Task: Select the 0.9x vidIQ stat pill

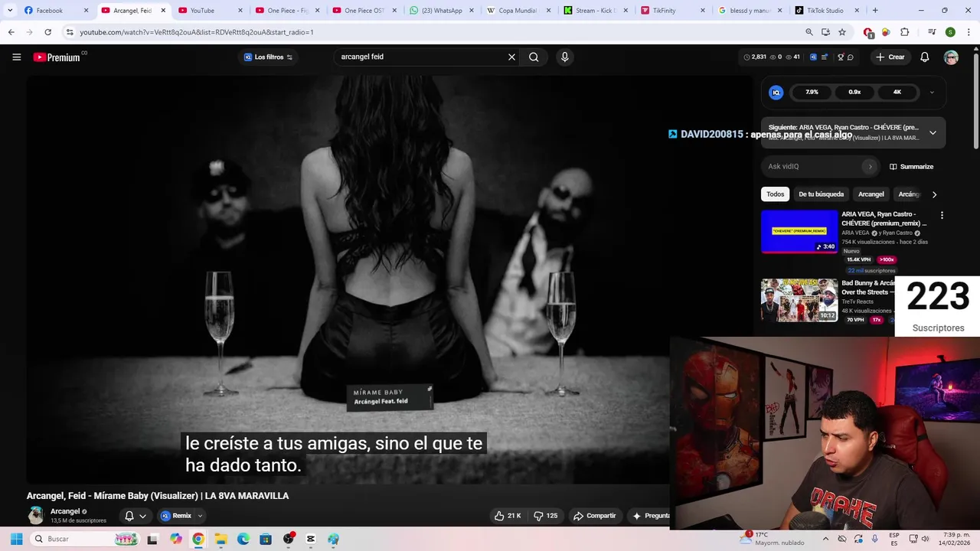Action: (854, 93)
